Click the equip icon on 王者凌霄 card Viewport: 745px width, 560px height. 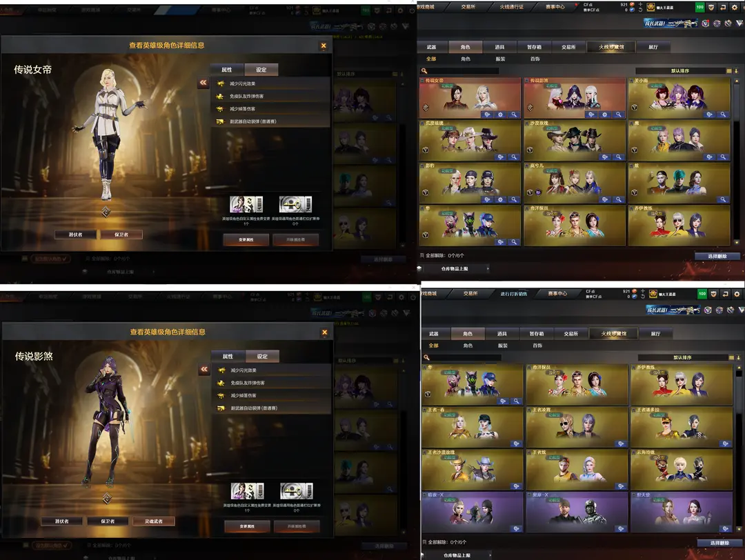pos(619,443)
